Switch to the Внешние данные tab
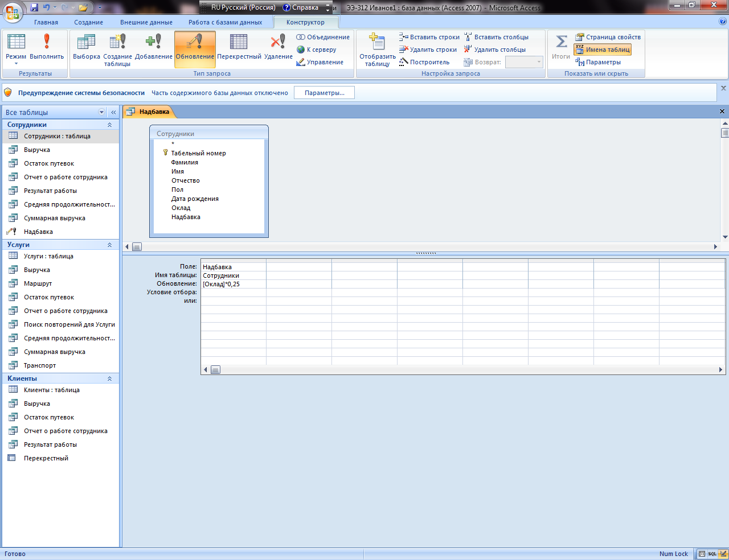729x560 pixels. point(146,22)
